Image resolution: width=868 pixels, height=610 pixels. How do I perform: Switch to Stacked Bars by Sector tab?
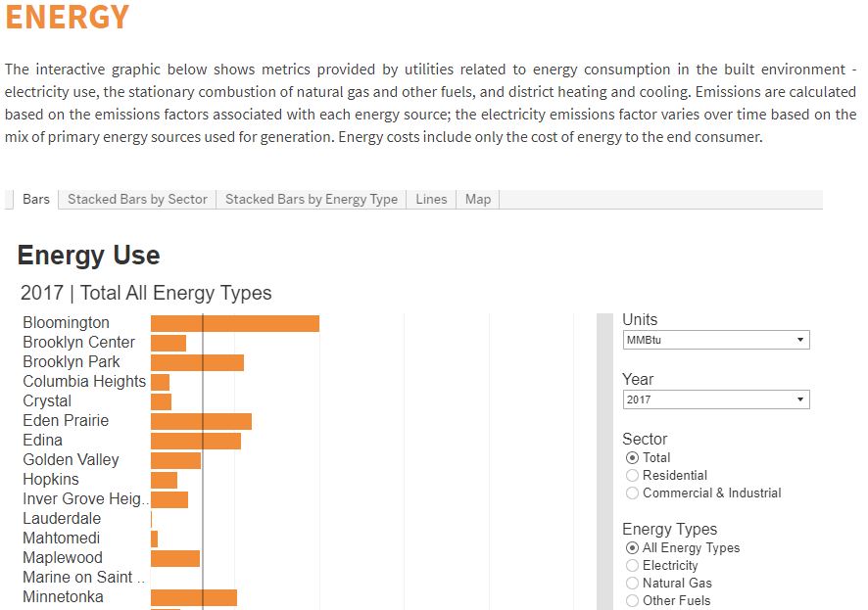coord(137,199)
